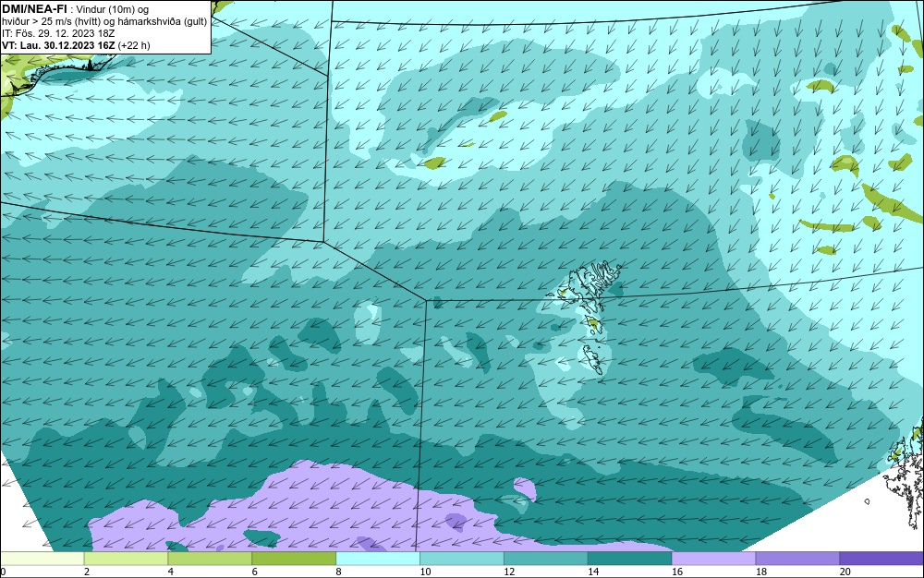Viewport: 924px width, 578px height.
Task: Click the legend tick label '16'
Action: 677,572
